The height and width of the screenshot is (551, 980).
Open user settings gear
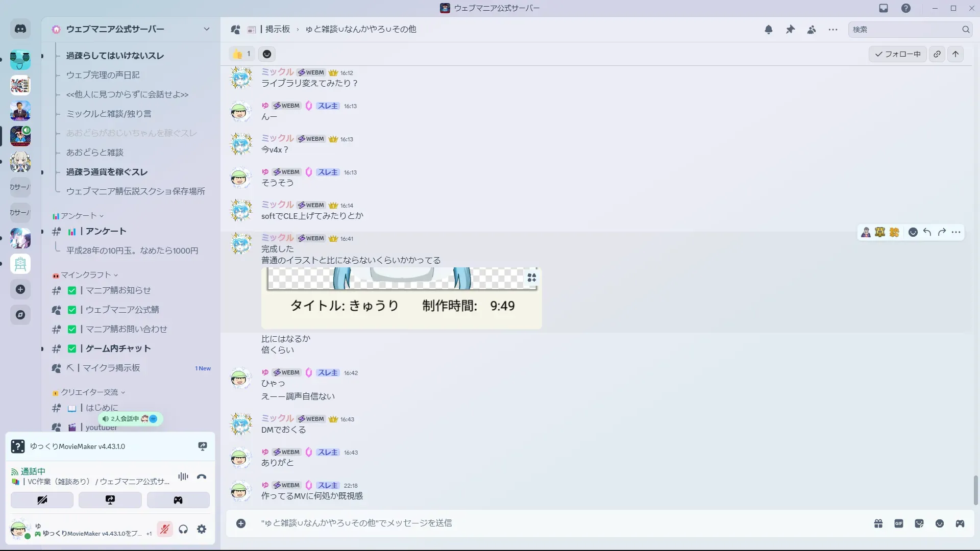(202, 530)
